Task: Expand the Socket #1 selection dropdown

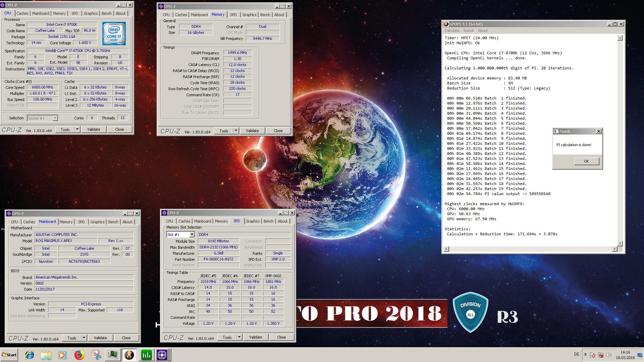Action: 55,118
